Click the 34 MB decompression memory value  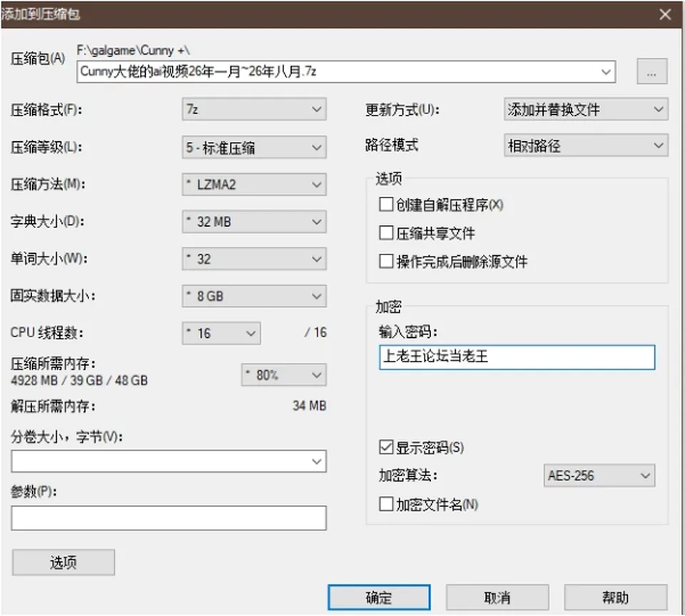click(x=309, y=406)
